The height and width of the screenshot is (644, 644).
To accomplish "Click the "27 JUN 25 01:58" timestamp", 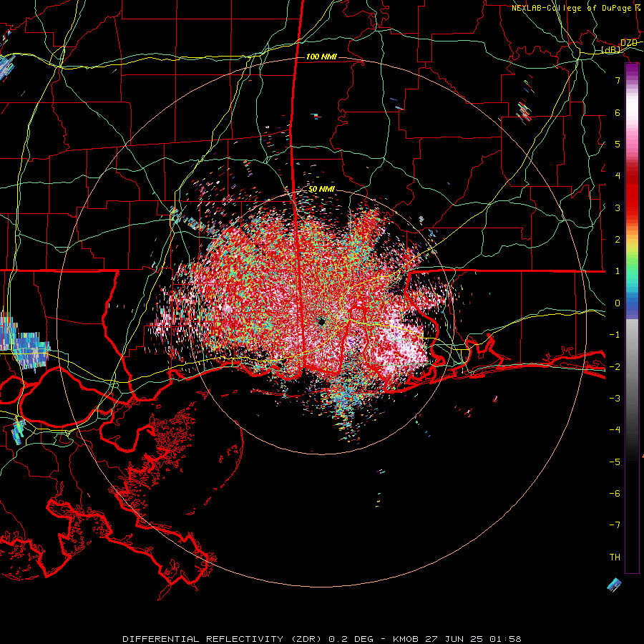I will tap(472, 639).
